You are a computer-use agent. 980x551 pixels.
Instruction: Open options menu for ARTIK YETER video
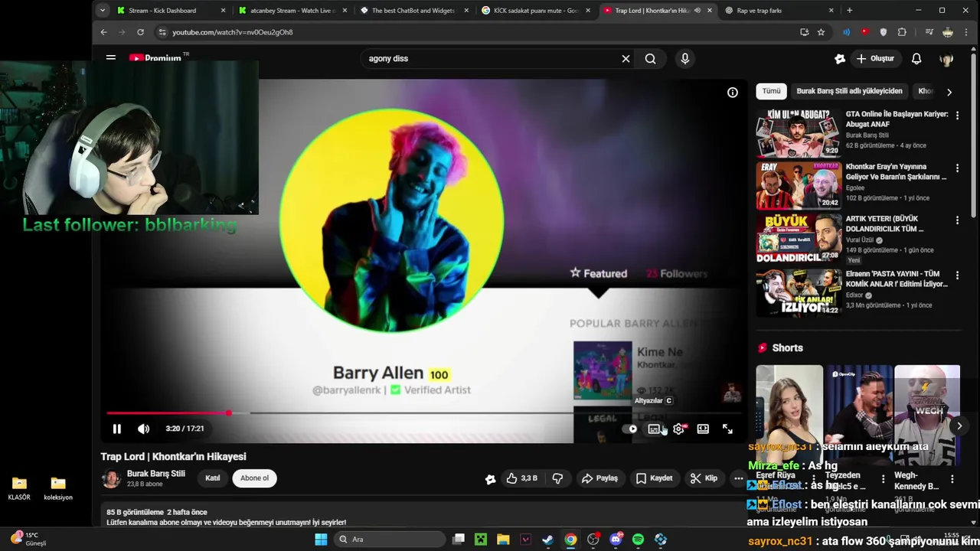[x=957, y=220]
